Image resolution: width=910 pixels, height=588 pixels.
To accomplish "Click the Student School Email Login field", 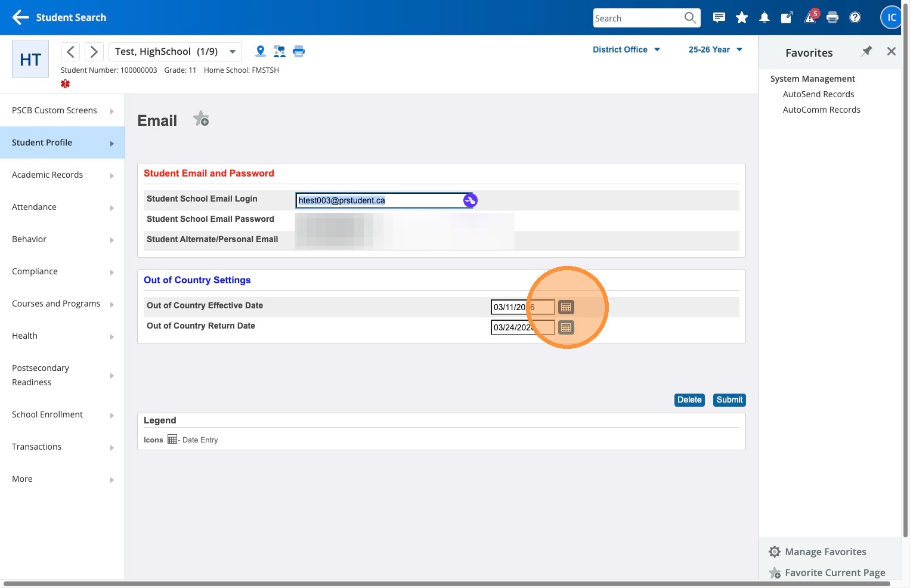I will (x=379, y=200).
